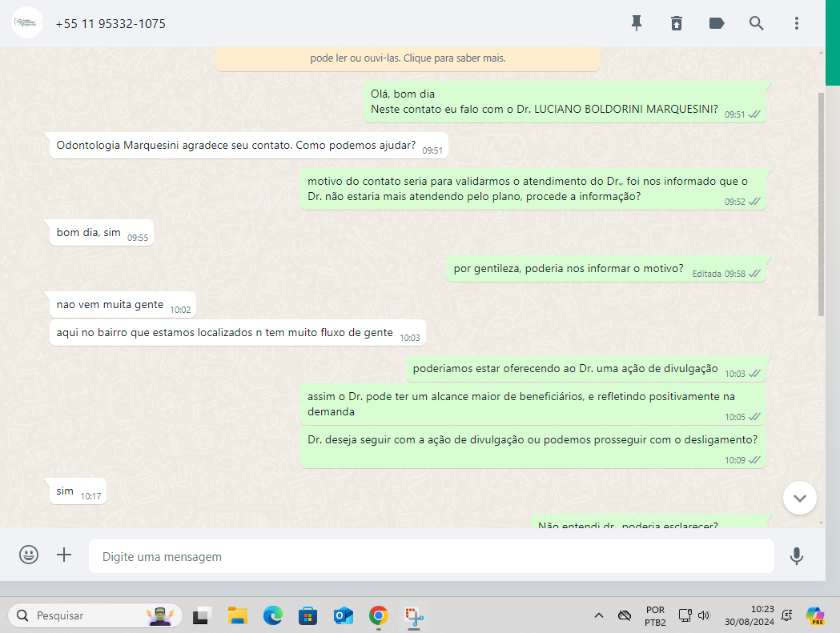Screen dimensions: 840x633
Task: Open Microsoft Store from the taskbar
Action: [308, 615]
